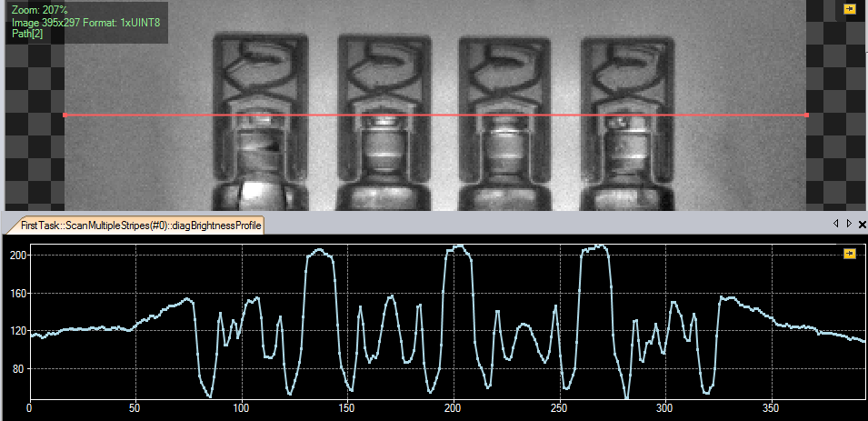Click the yellow pin icon in image viewer
Image resolution: width=868 pixels, height=421 pixels.
pyautogui.click(x=849, y=9)
